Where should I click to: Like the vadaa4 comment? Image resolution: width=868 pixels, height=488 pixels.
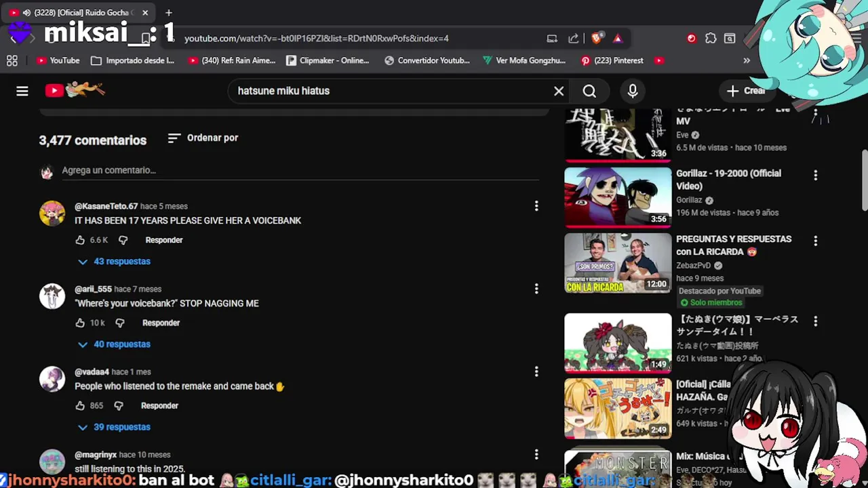click(80, 405)
